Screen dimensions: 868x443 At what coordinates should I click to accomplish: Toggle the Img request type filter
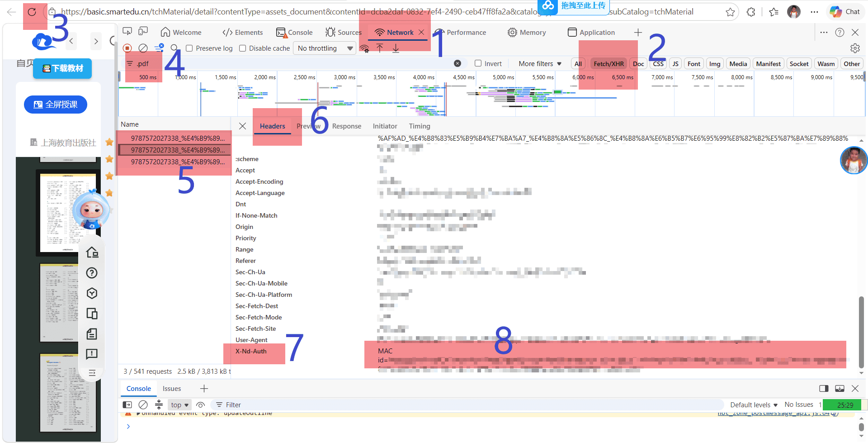pos(715,64)
